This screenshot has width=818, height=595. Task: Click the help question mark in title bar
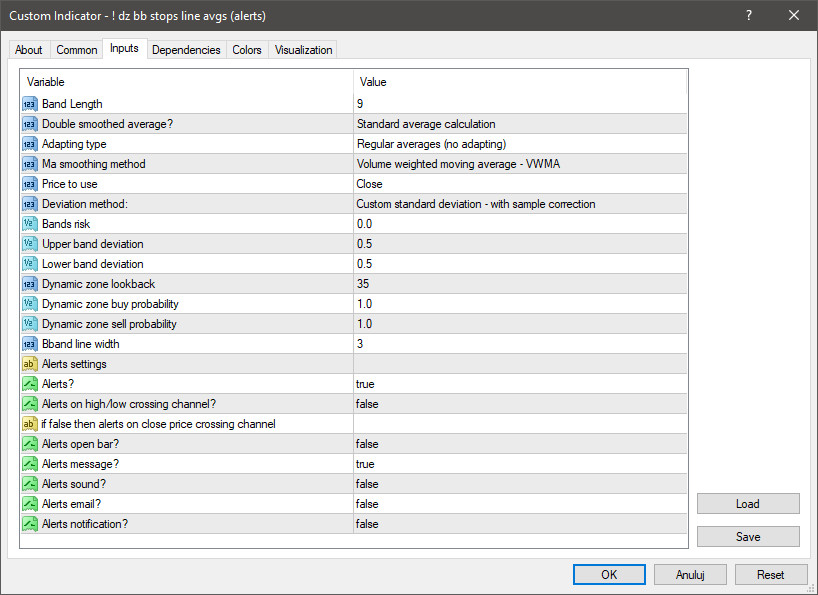click(749, 16)
